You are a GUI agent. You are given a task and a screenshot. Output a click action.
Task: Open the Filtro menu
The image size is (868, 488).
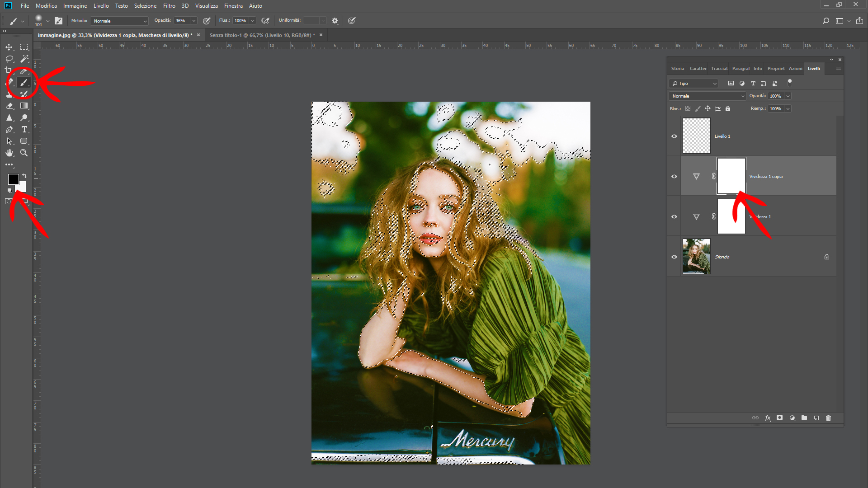click(169, 6)
